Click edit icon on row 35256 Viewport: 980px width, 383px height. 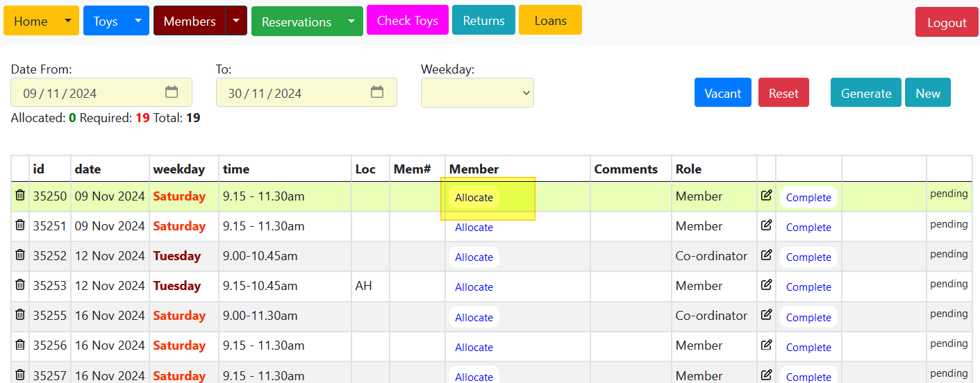(766, 345)
